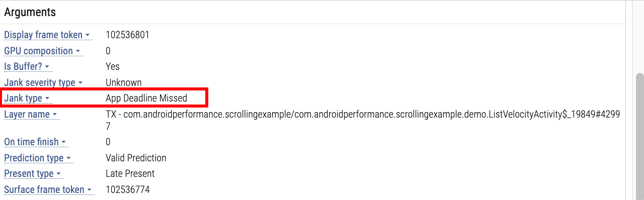
Task: Click the Yes value for Is Buffer
Action: click(113, 66)
